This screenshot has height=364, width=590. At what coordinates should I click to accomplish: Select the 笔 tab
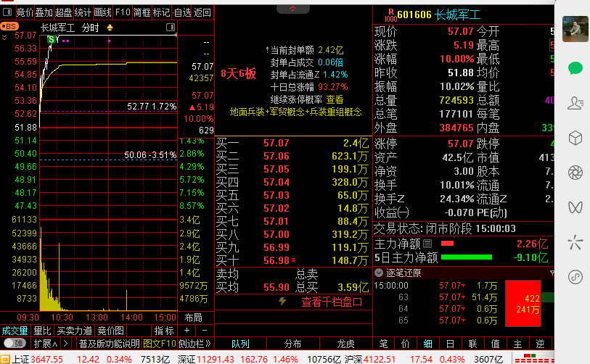click(383, 344)
